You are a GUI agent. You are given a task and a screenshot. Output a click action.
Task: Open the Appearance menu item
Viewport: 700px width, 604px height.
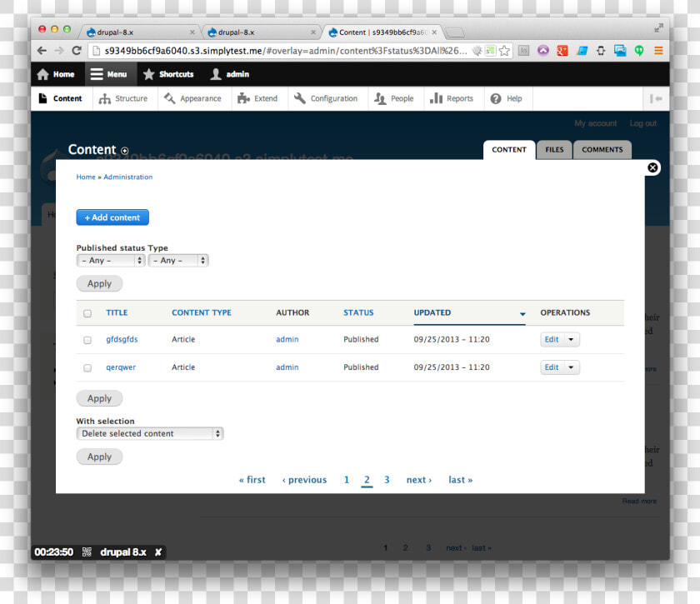192,98
